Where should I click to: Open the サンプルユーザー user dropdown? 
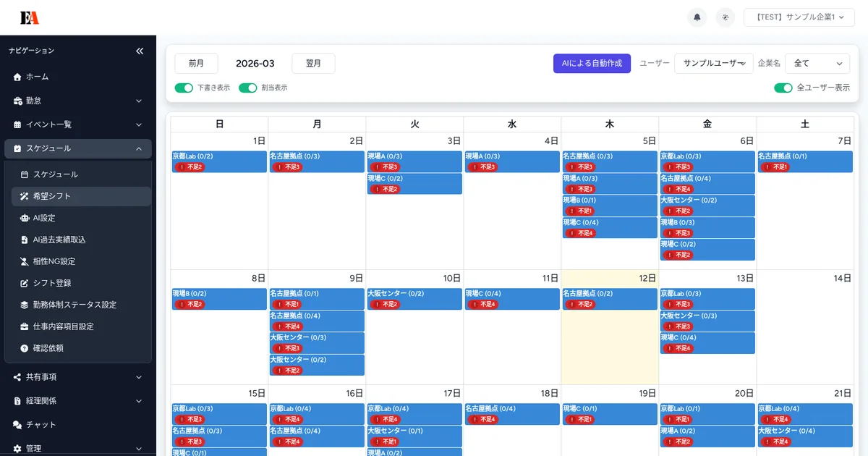click(713, 64)
